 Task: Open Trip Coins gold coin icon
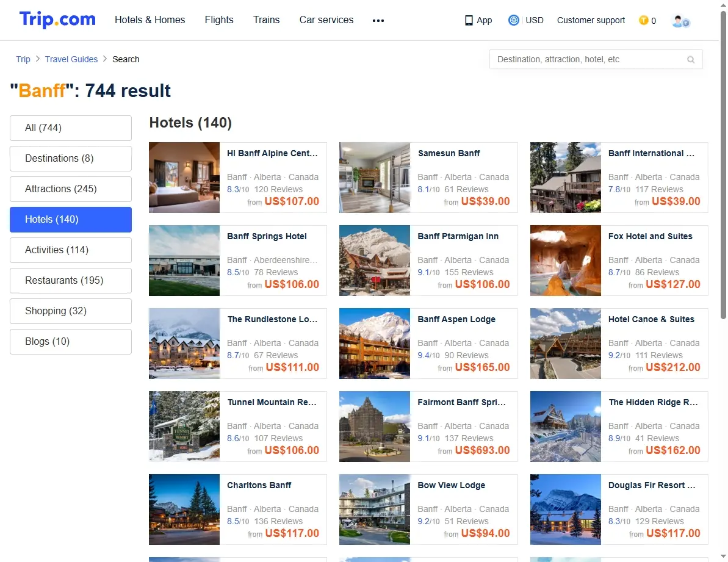click(644, 20)
